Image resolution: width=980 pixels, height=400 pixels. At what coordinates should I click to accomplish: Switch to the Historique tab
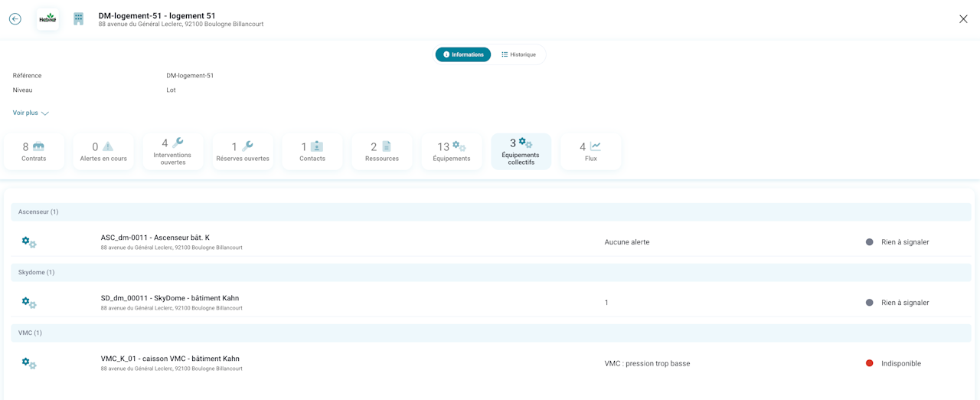(x=518, y=54)
